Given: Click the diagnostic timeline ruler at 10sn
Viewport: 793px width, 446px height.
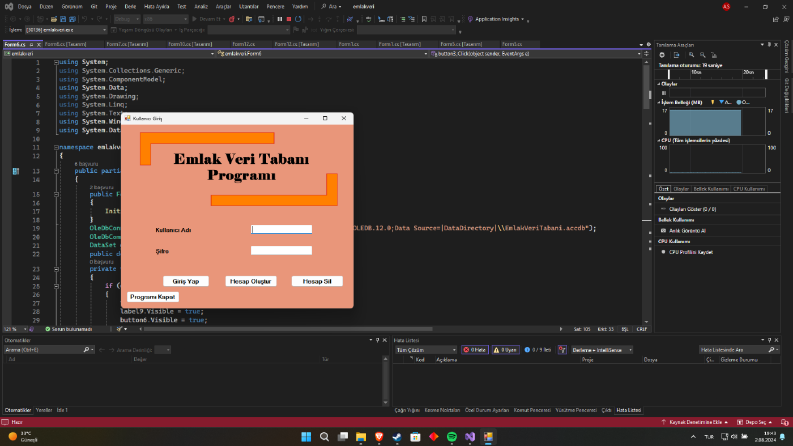Looking at the screenshot, I should pyautogui.click(x=696, y=73).
